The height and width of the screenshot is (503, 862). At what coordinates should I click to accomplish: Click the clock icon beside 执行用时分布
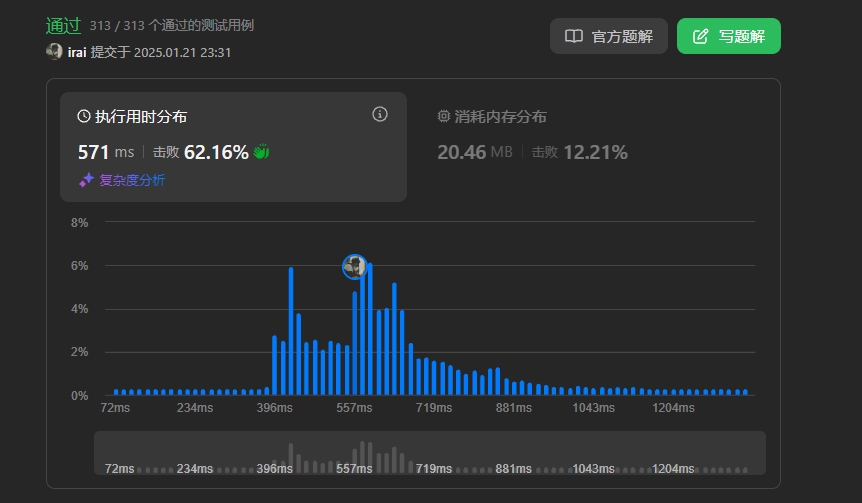tap(84, 117)
